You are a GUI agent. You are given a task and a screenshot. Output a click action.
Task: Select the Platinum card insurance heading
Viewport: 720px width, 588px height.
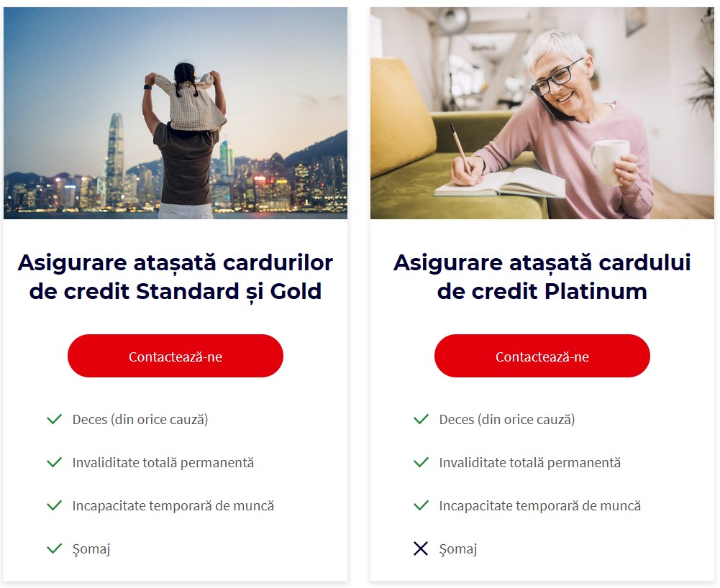(542, 277)
